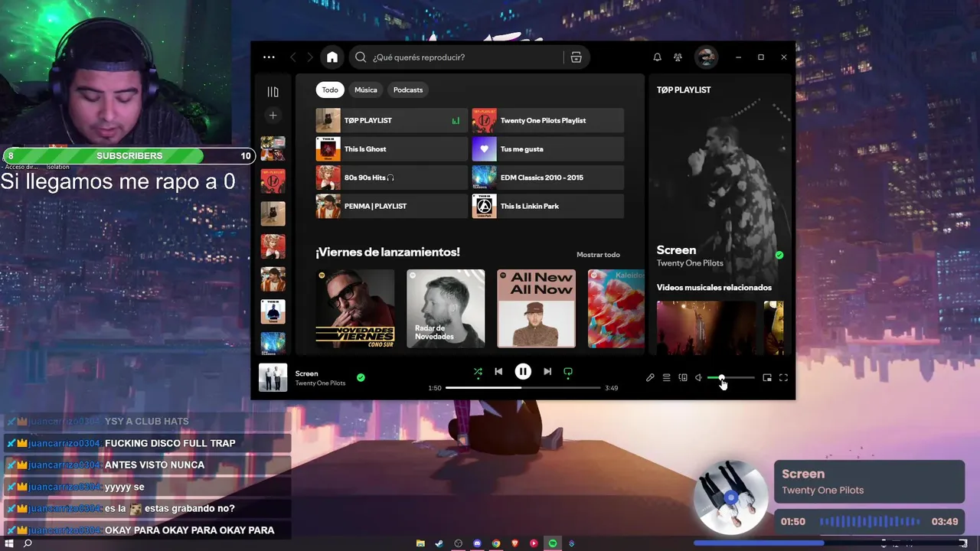Open Windows search in taskbar
980x551 pixels.
[28, 543]
